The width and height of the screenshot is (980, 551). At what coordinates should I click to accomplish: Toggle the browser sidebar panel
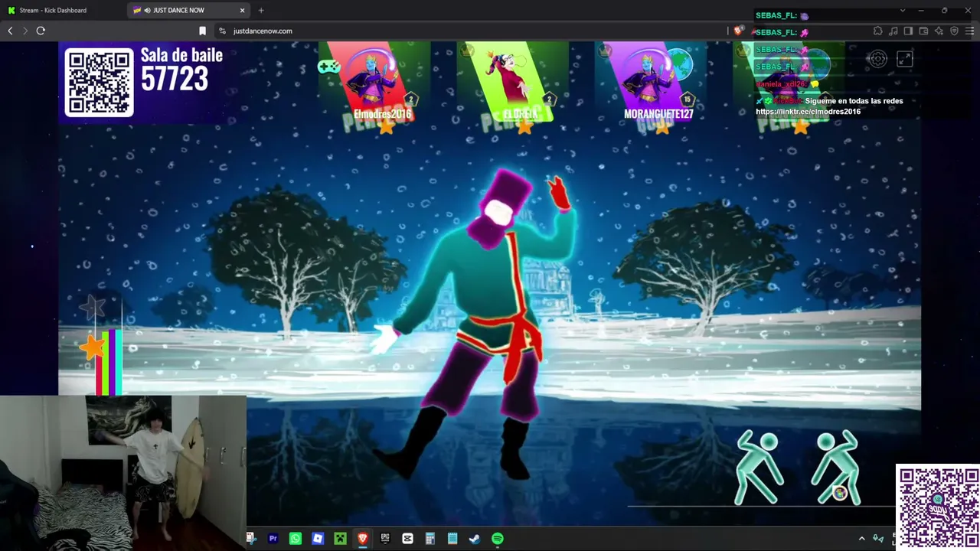point(908,31)
